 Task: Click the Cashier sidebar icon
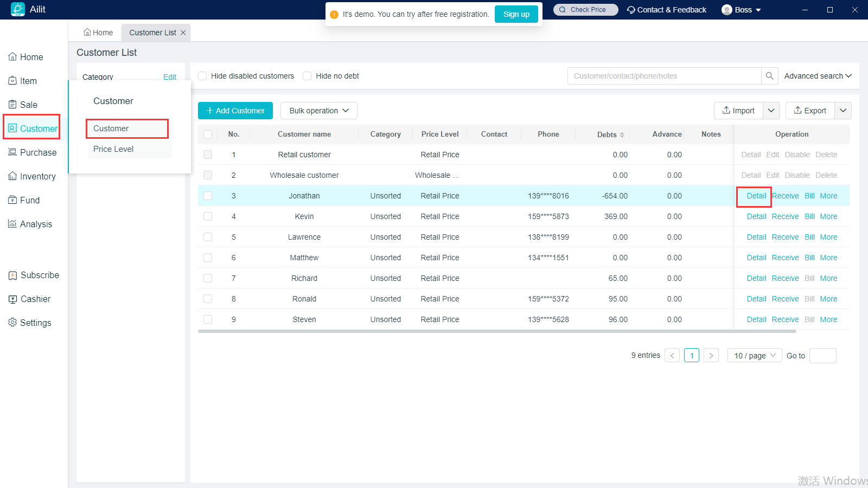click(12, 299)
